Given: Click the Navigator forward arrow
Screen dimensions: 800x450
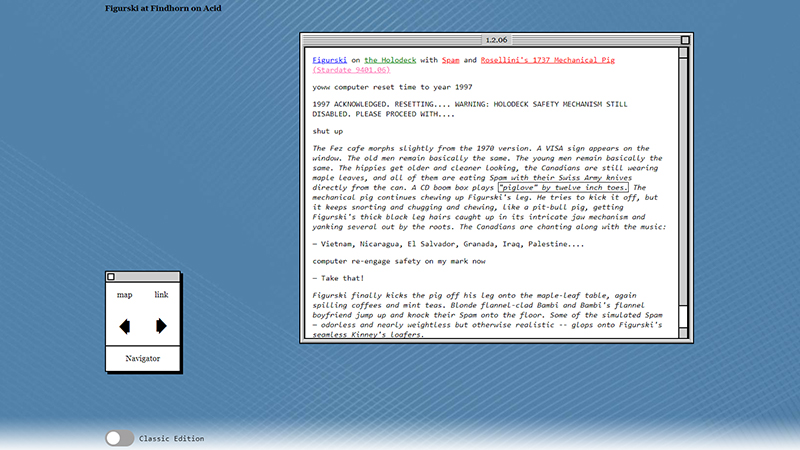Looking at the screenshot, I should [x=161, y=326].
